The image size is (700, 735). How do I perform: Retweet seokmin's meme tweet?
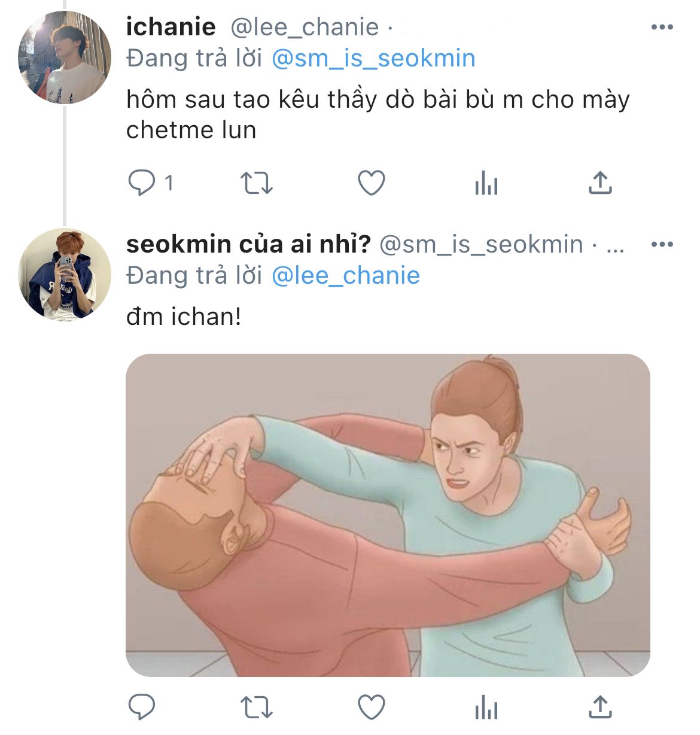(256, 707)
